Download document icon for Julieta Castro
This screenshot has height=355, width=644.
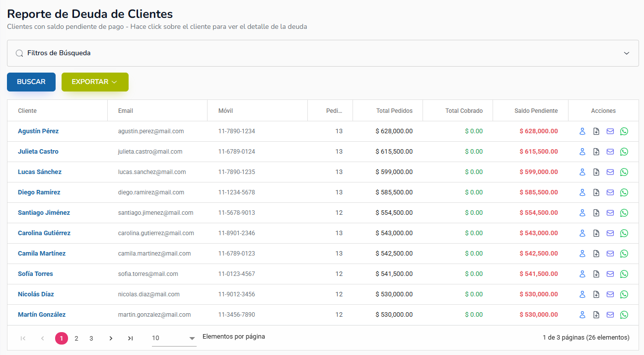pyautogui.click(x=596, y=152)
